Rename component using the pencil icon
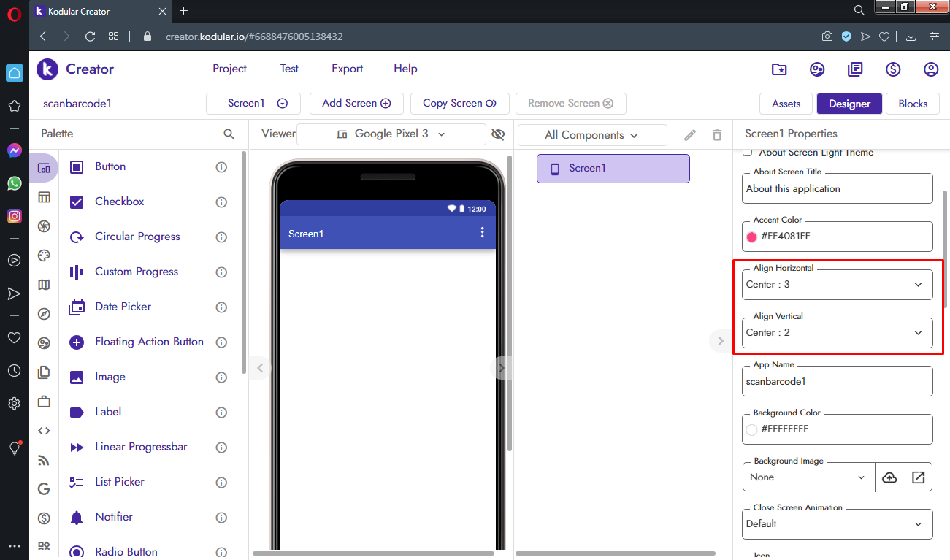Screen dimensions: 950x560 (690, 135)
